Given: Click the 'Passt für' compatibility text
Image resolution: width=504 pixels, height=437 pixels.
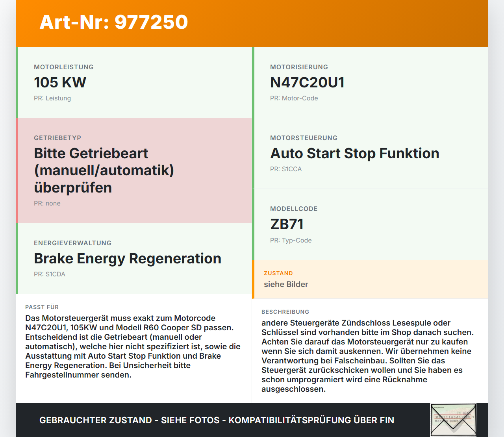Looking at the screenshot, I should [x=133, y=346].
